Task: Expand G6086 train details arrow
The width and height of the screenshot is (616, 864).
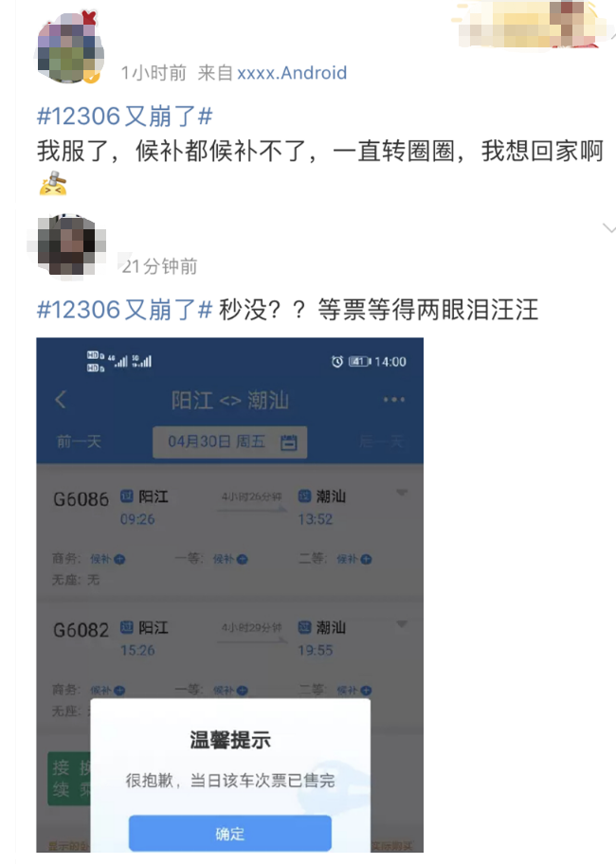Action: (x=402, y=492)
